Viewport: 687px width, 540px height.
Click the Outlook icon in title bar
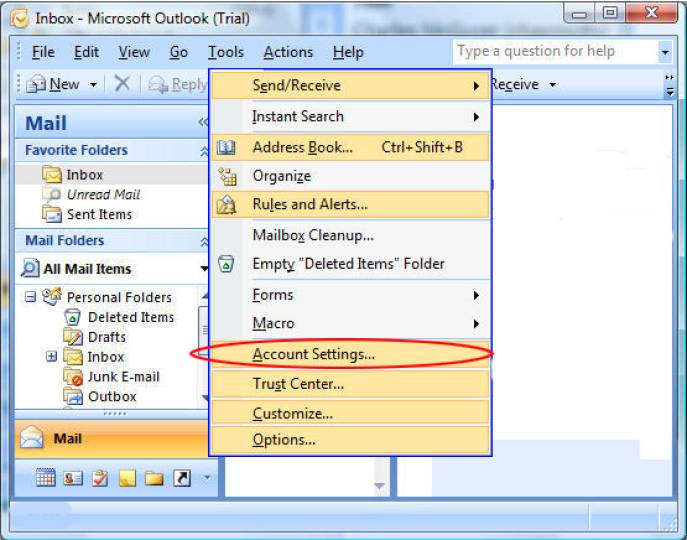[19, 19]
